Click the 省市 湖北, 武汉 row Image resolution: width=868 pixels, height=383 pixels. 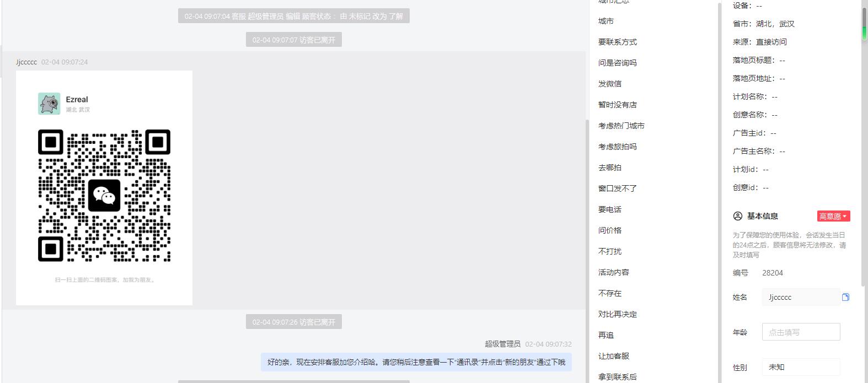(x=764, y=24)
